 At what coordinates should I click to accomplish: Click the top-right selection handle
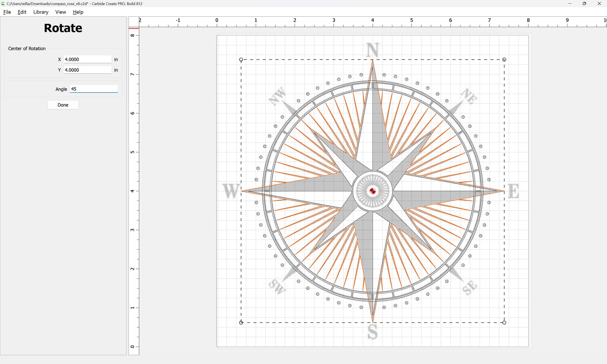(504, 59)
